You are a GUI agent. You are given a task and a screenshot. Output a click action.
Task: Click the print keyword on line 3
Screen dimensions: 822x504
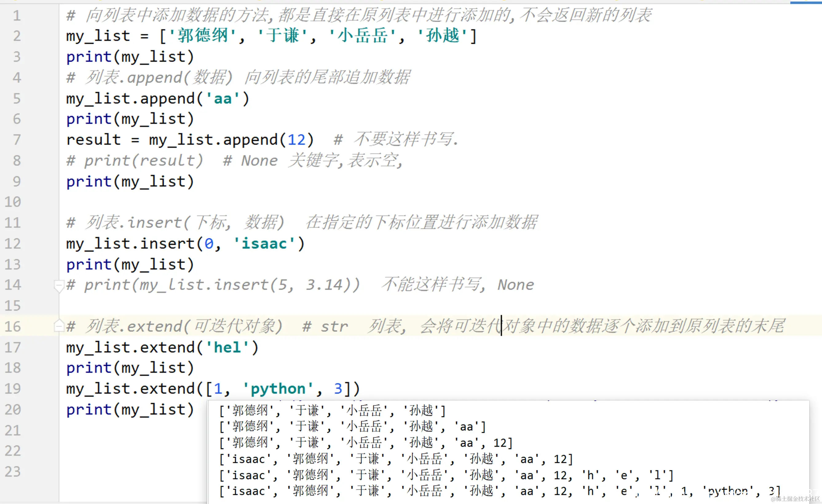[x=89, y=57]
